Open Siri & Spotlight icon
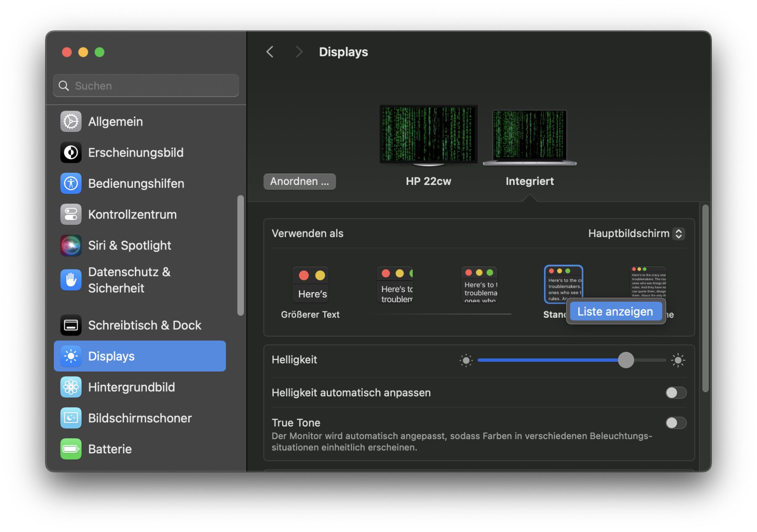 (x=71, y=245)
